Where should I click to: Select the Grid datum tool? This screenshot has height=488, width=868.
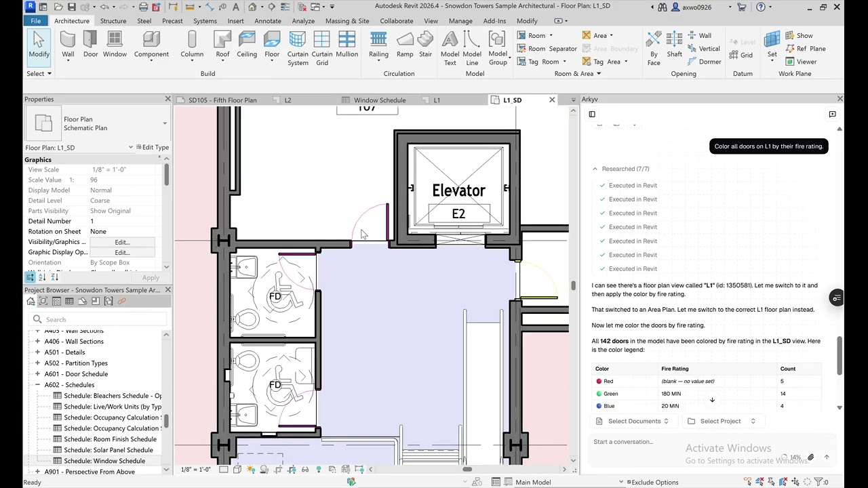[x=741, y=55]
